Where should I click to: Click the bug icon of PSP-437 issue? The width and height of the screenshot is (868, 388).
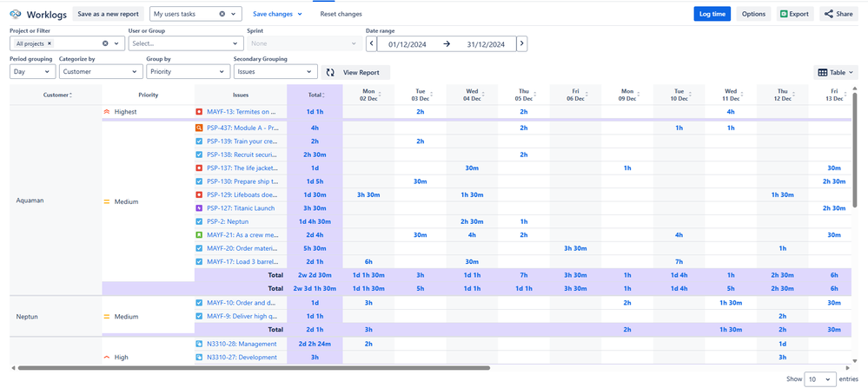pos(199,128)
